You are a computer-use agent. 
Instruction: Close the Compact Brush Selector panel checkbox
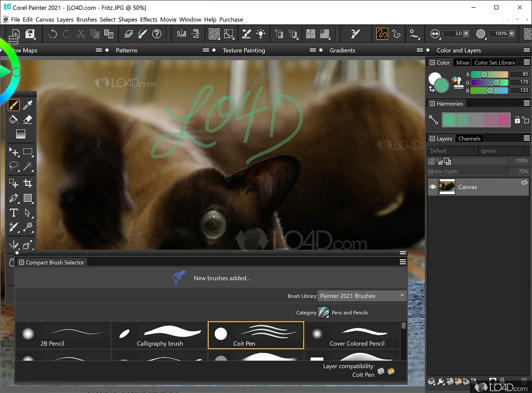coord(22,262)
